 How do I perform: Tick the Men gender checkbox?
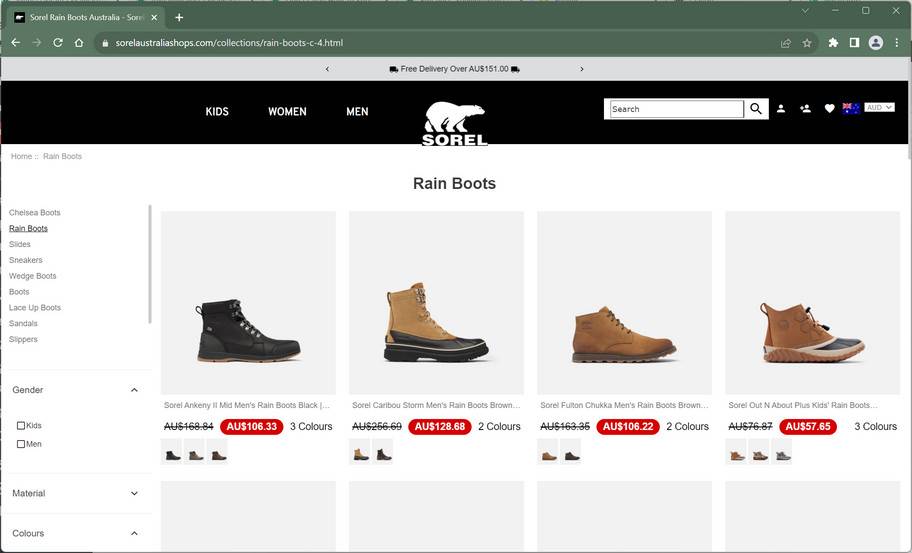point(21,444)
